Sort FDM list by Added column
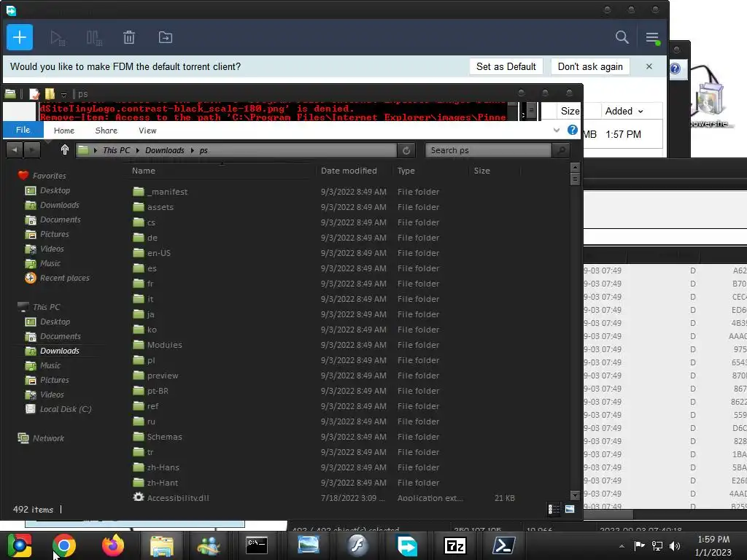The image size is (747, 560). [x=624, y=111]
